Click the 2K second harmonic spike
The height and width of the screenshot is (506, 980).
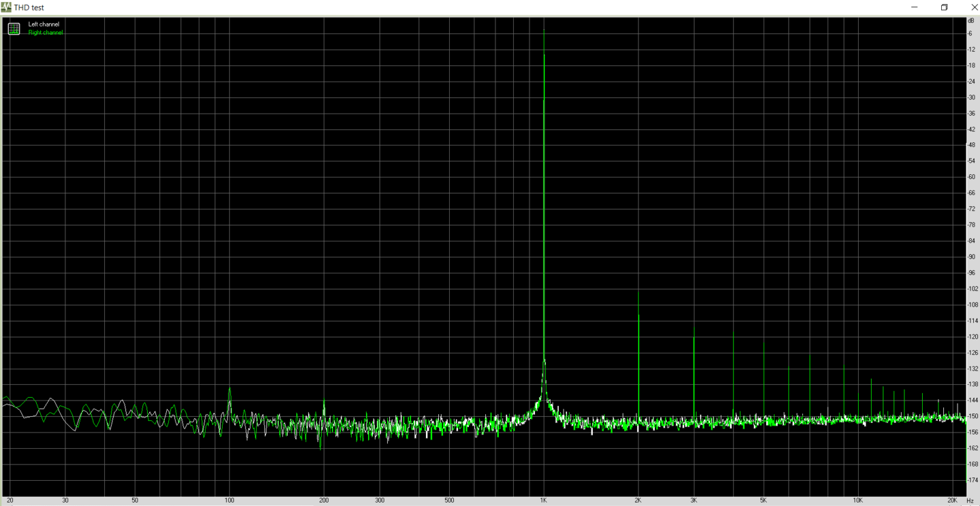[638, 354]
